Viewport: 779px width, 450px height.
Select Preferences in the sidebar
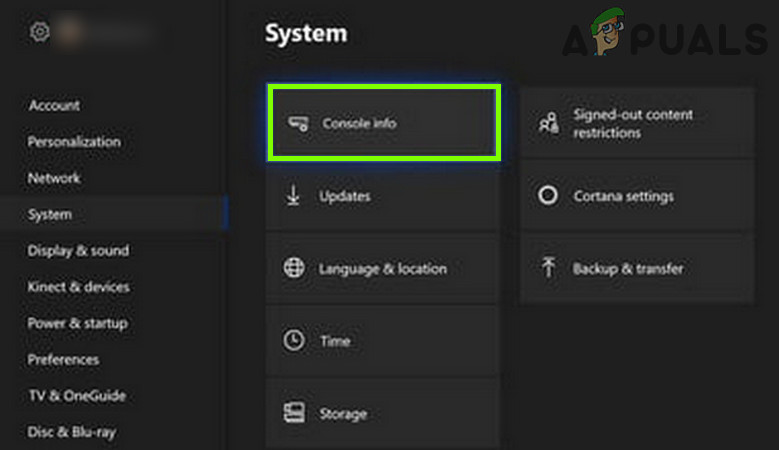click(x=63, y=359)
